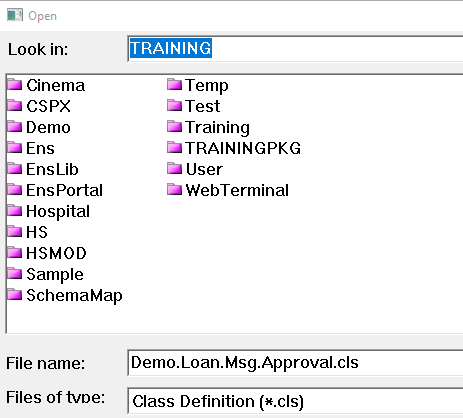The height and width of the screenshot is (418, 463).
Task: Select the Temp folder icon
Action: (174, 85)
